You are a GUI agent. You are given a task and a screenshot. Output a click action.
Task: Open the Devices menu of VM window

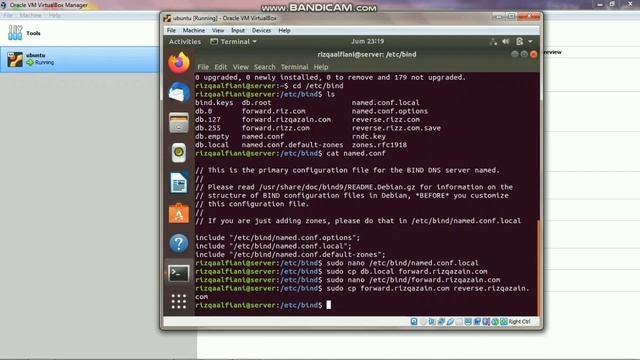point(261,31)
